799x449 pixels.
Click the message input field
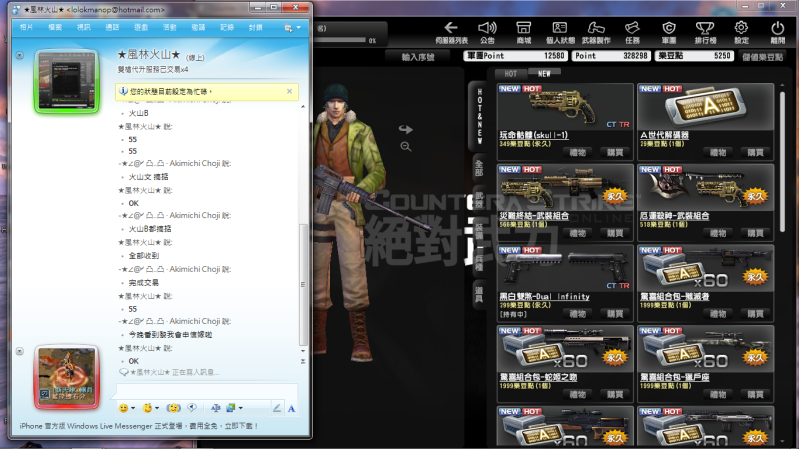[206, 391]
